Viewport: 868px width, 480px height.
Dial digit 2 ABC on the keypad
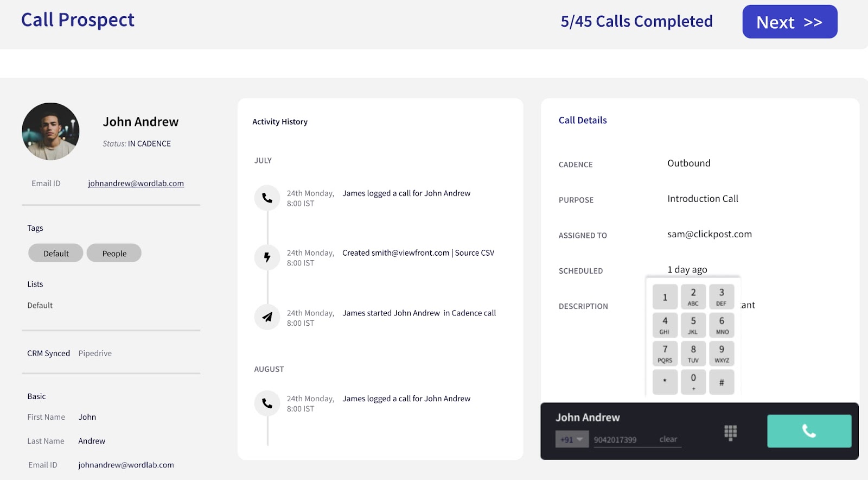pos(693,297)
